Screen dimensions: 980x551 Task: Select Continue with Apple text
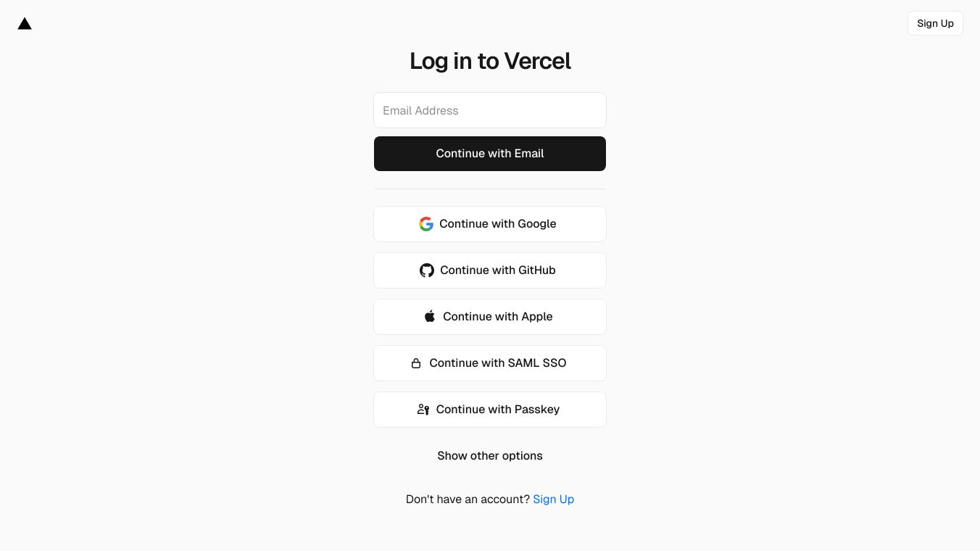coord(498,317)
